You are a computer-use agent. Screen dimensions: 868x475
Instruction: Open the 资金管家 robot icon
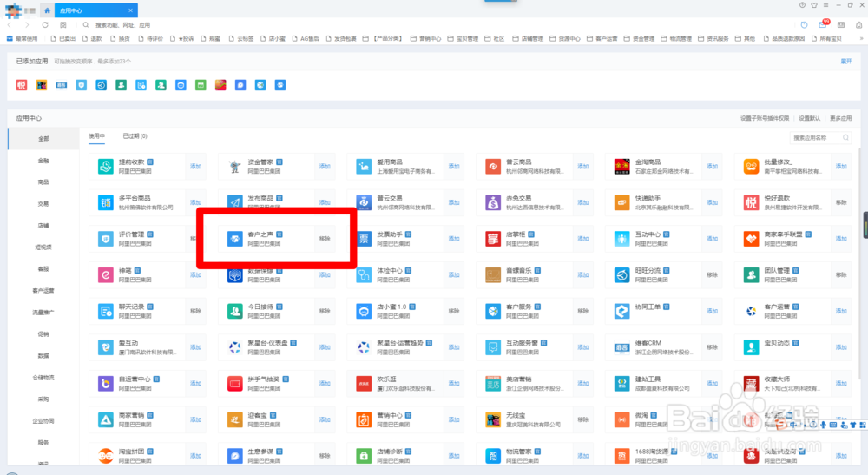pos(234,166)
